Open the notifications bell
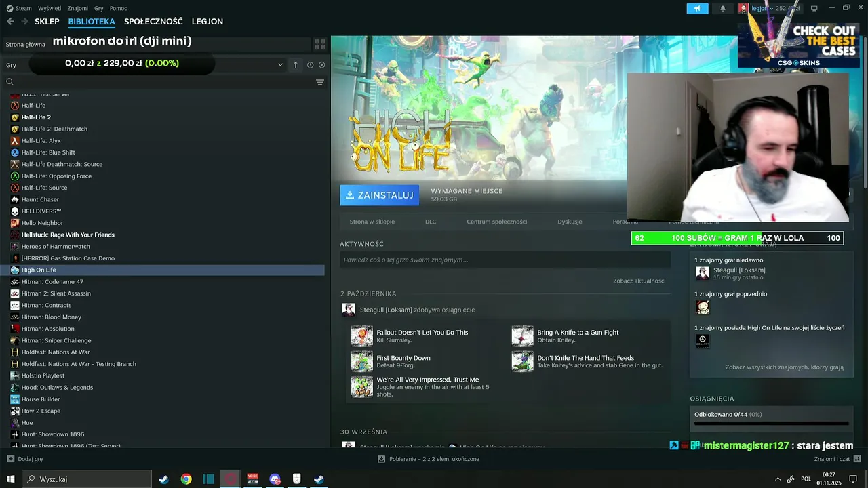Screen dimensions: 868x488 (x=722, y=8)
